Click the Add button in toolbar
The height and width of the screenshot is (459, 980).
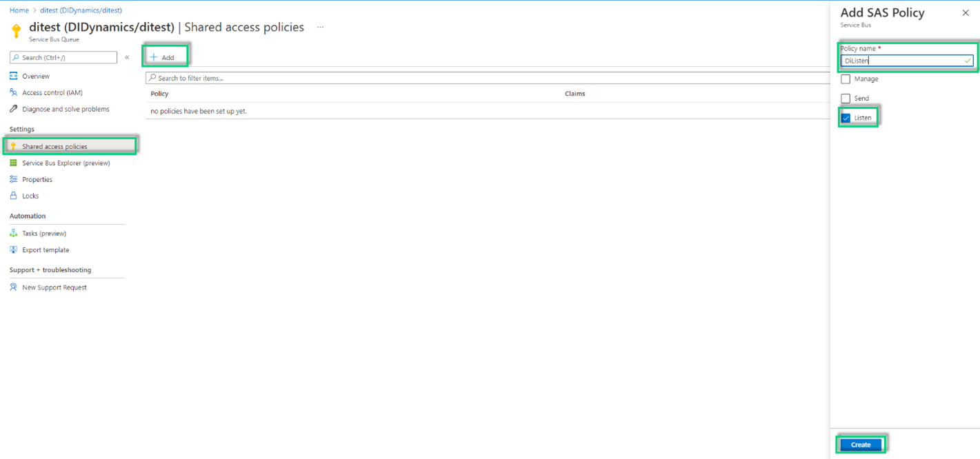click(x=163, y=57)
